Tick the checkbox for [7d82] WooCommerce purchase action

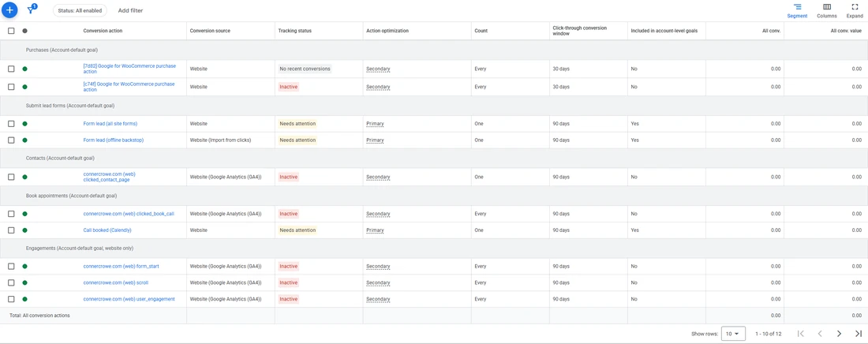[11, 69]
